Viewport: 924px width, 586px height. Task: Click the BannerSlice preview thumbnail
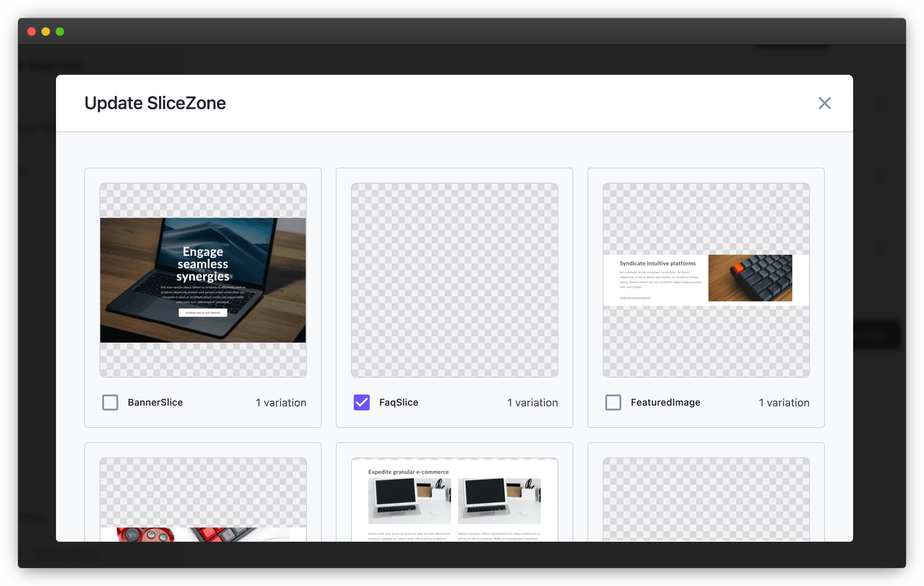point(203,280)
